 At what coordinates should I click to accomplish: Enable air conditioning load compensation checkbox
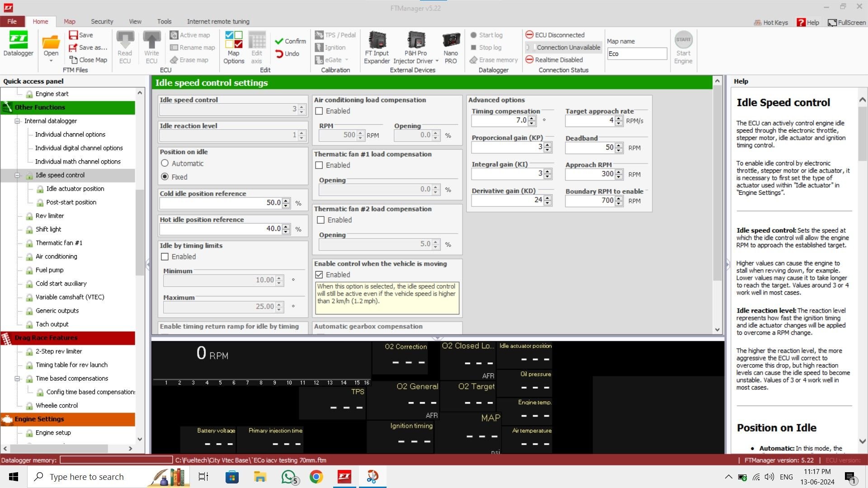tap(319, 111)
